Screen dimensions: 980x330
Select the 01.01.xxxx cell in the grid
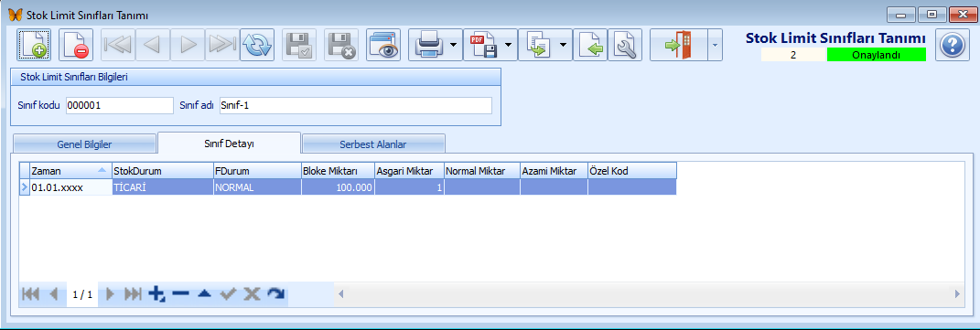(x=70, y=187)
